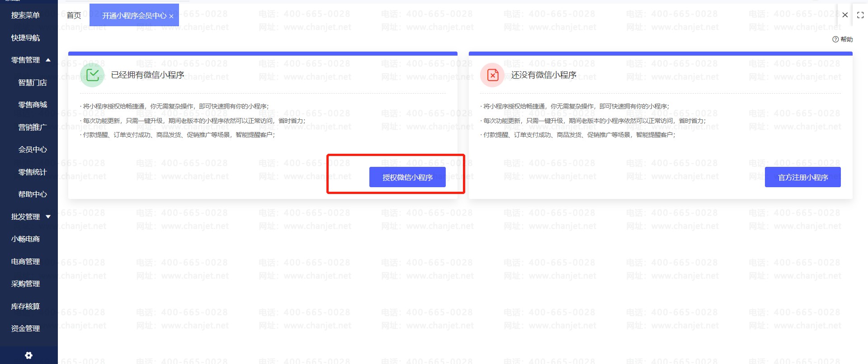This screenshot has width=868, height=364.
Task: Click the red X icon for 还没有微信小程序
Action: 492,75
